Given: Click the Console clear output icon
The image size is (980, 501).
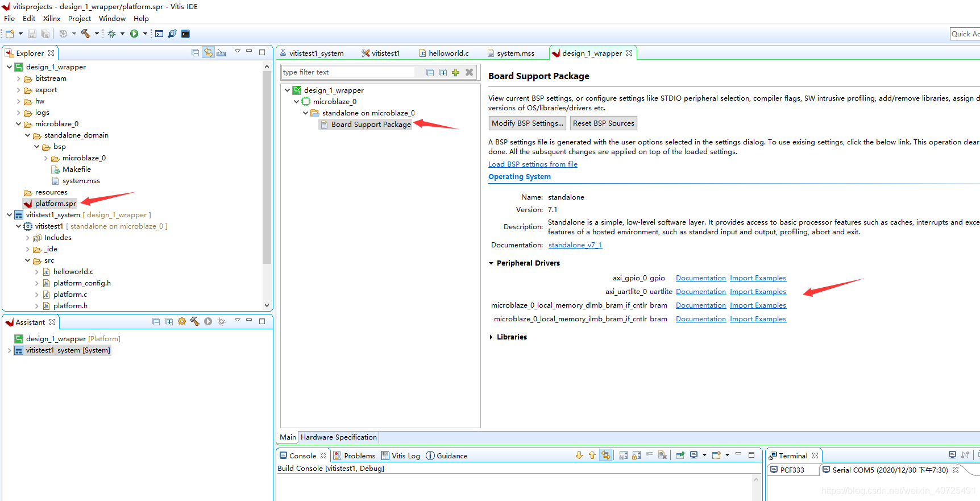Looking at the screenshot, I should click(662, 455).
